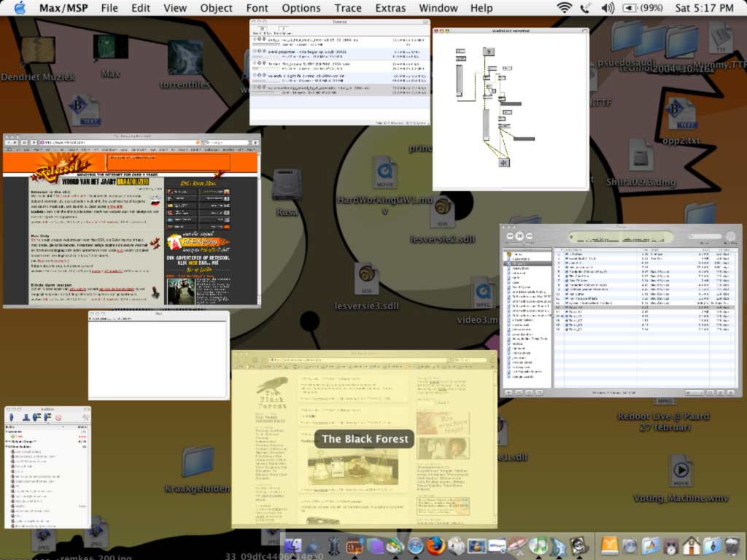This screenshot has height=560, width=747.
Task: Click the menu bar clock Sat 5:17 PM
Action: [x=704, y=7]
